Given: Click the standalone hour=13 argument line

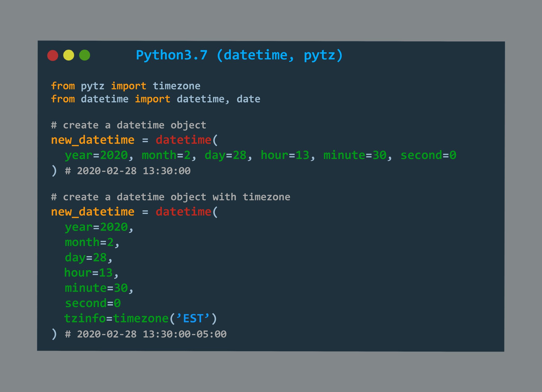Looking at the screenshot, I should [x=89, y=273].
